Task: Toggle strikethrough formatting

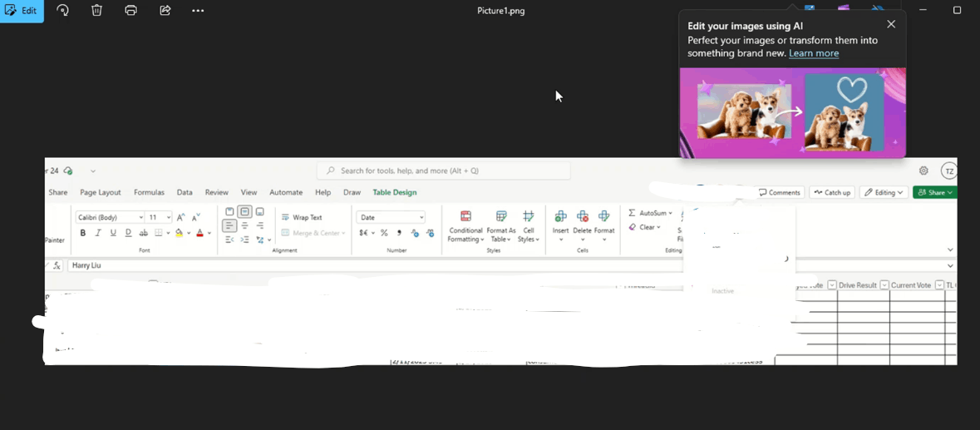Action: (144, 233)
